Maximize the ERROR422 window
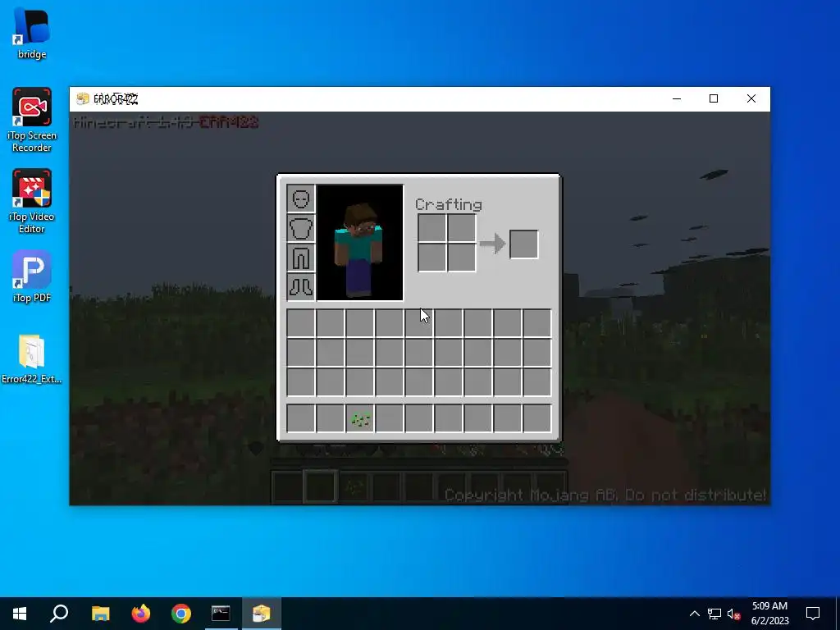 [x=714, y=98]
